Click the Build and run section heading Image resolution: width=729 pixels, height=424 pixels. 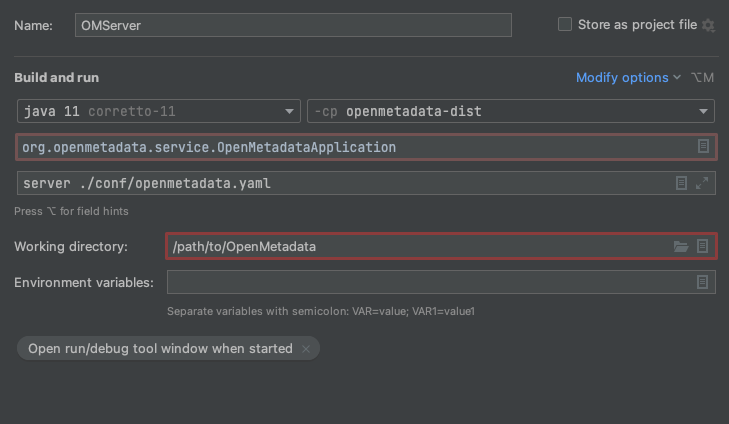[56, 78]
